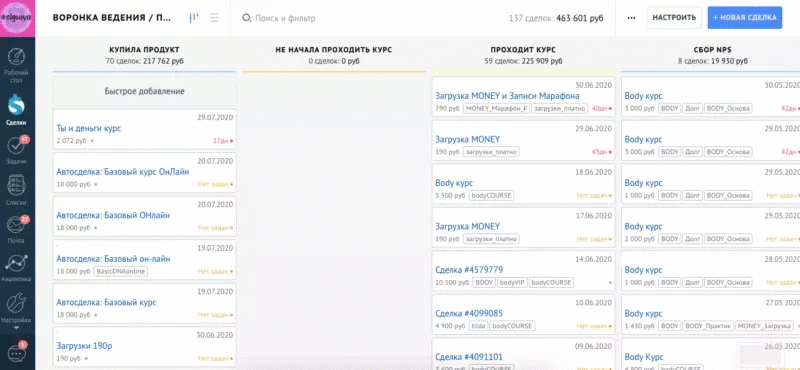Switch to list view
Viewport: 800px width, 370px height.
(214, 18)
